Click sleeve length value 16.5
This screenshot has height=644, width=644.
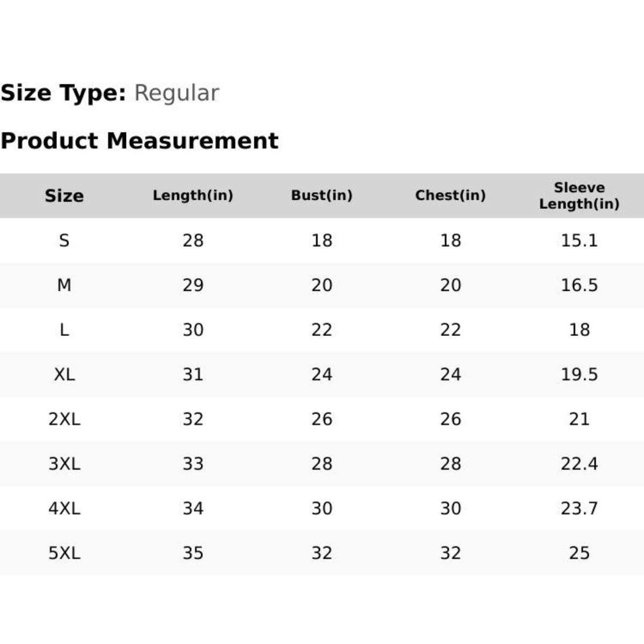579,285
